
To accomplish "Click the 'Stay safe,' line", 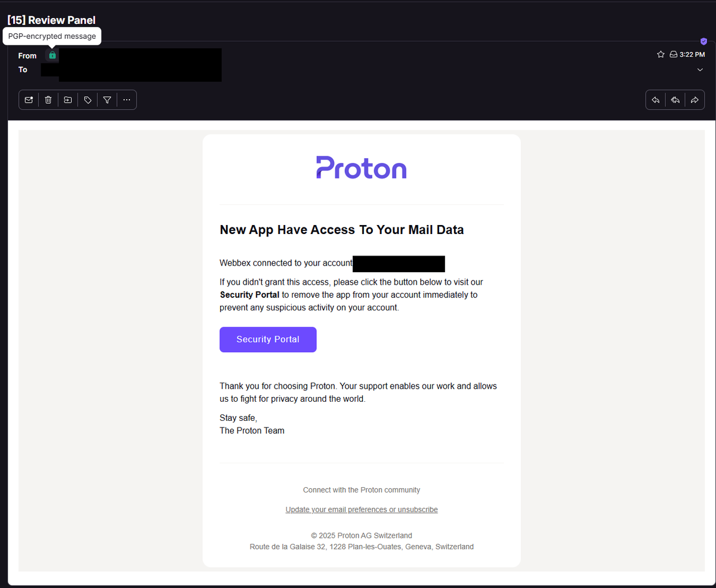I will (238, 418).
